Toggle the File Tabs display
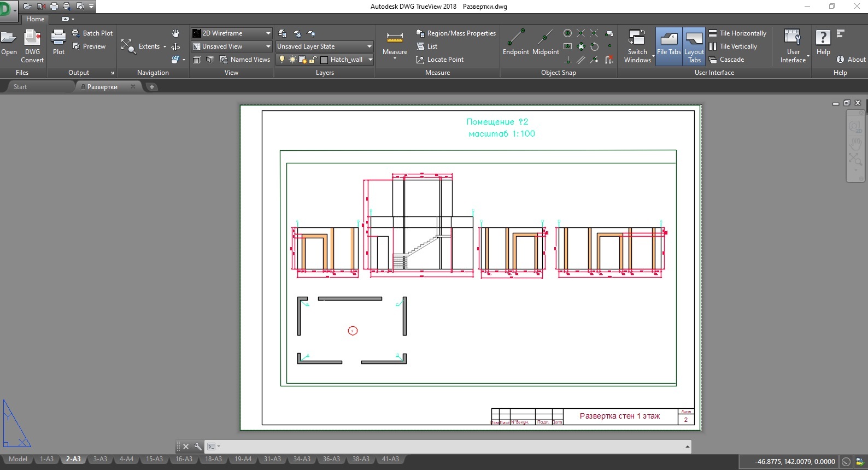This screenshot has height=470, width=868. click(x=668, y=46)
